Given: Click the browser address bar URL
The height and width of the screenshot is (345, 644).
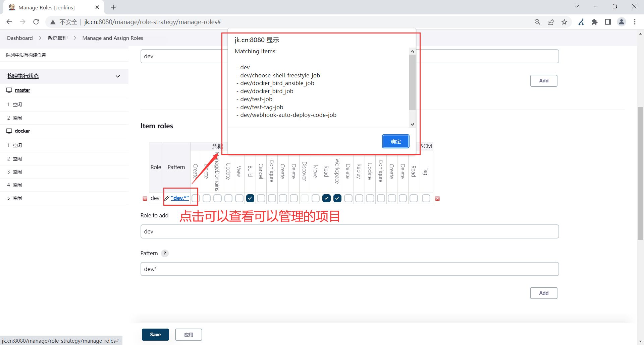Looking at the screenshot, I should click(x=153, y=22).
